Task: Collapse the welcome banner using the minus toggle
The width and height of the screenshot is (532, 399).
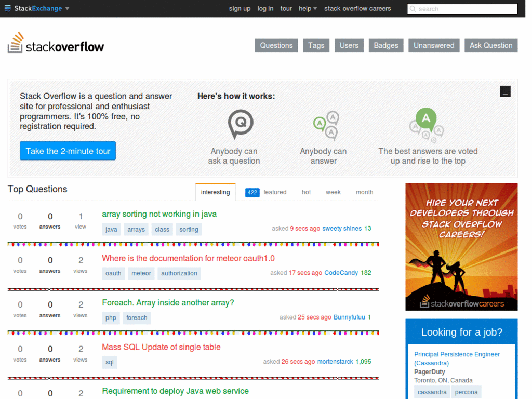Action: click(505, 91)
